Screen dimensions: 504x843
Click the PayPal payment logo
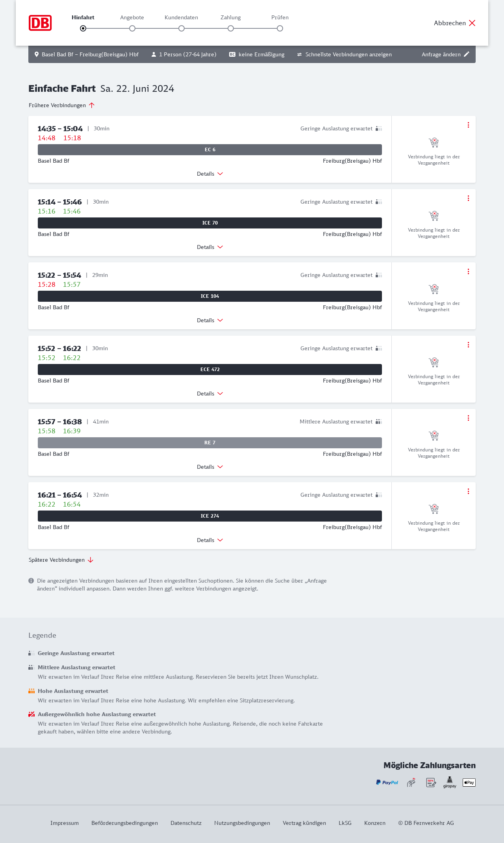[x=387, y=782]
